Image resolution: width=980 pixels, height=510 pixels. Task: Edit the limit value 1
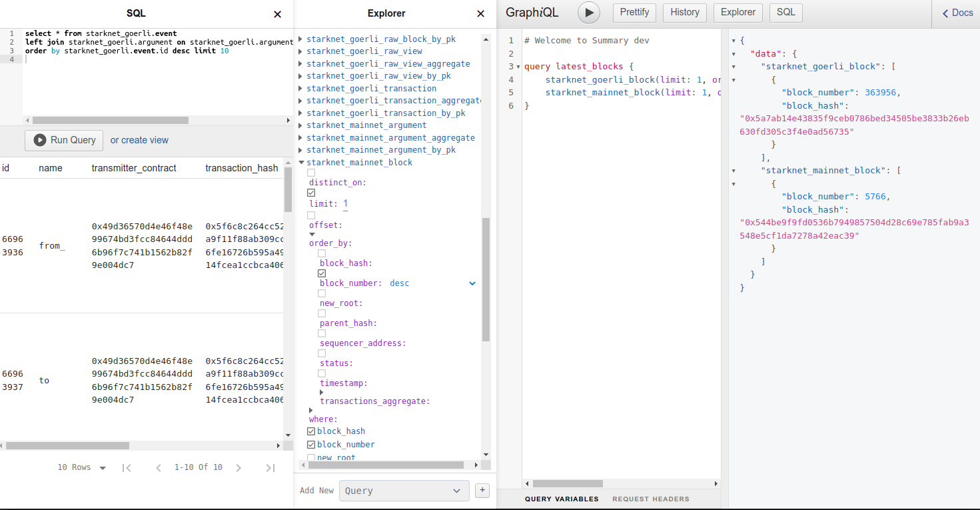(x=346, y=203)
